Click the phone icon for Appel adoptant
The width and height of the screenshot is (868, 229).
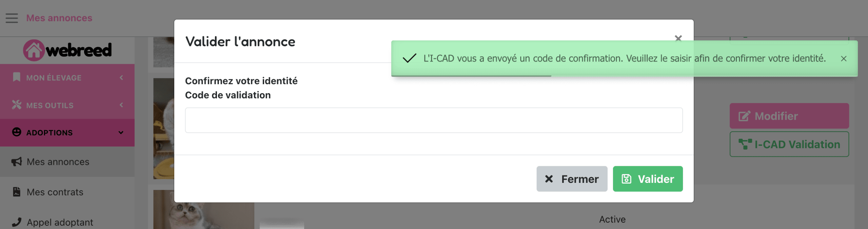coord(16,222)
